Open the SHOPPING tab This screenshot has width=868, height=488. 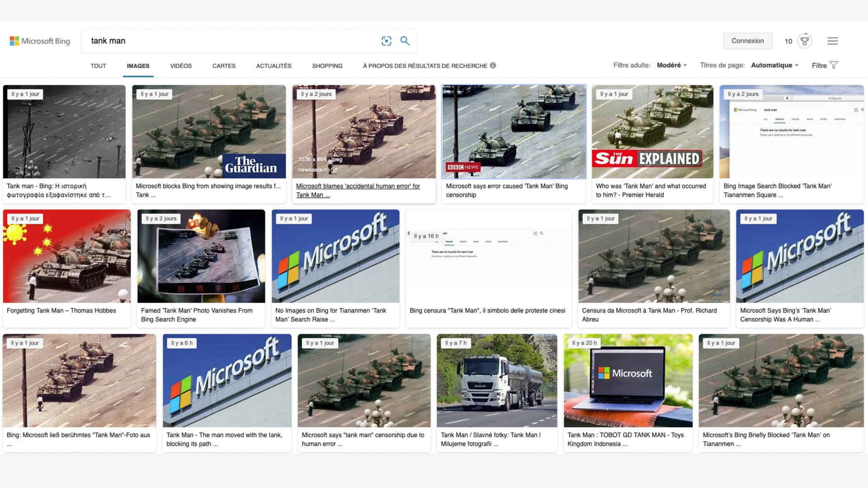point(327,66)
